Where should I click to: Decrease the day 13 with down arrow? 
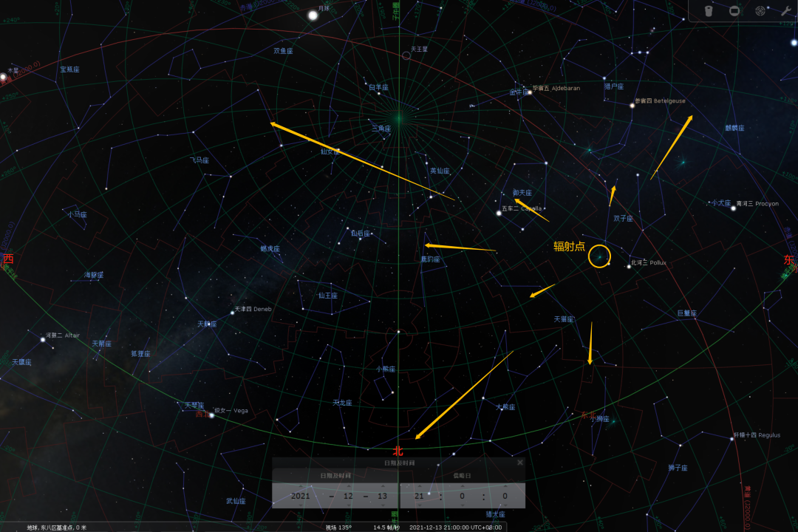click(383, 505)
